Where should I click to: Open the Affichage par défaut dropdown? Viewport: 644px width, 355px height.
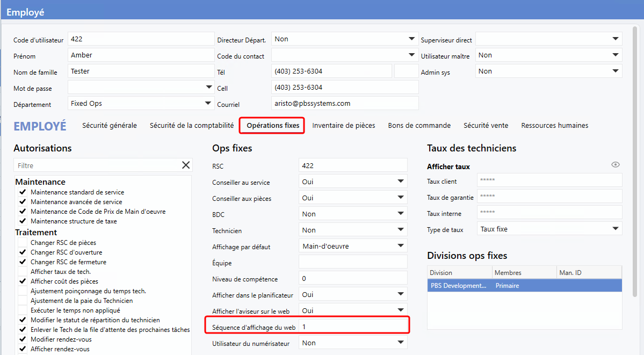pos(401,247)
